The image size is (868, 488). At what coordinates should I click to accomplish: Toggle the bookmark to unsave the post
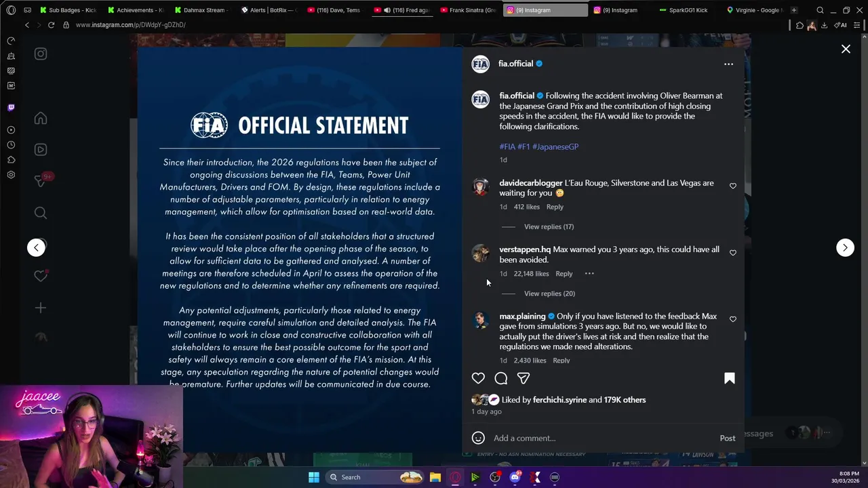click(x=730, y=378)
